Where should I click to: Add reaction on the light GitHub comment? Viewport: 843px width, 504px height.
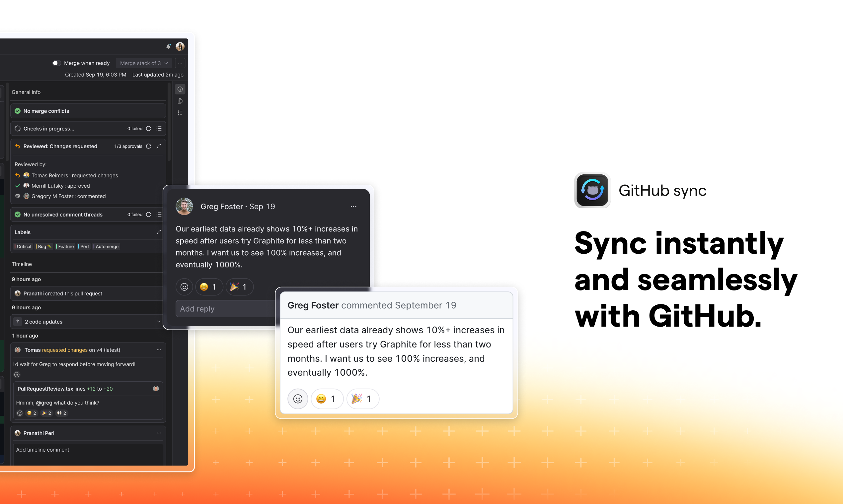point(298,399)
